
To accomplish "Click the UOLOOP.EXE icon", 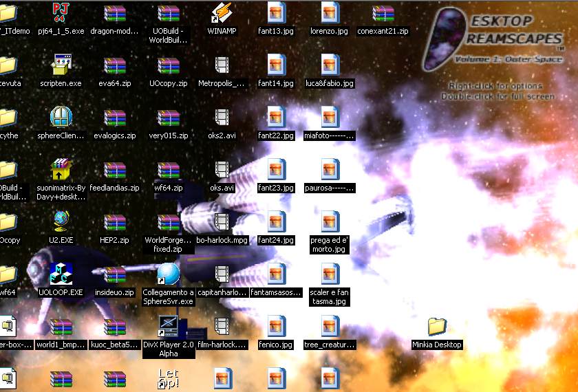I will pos(61,274).
